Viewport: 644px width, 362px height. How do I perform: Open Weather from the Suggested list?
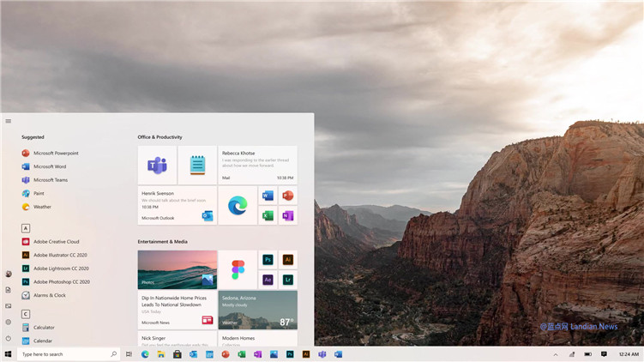[x=37, y=207]
